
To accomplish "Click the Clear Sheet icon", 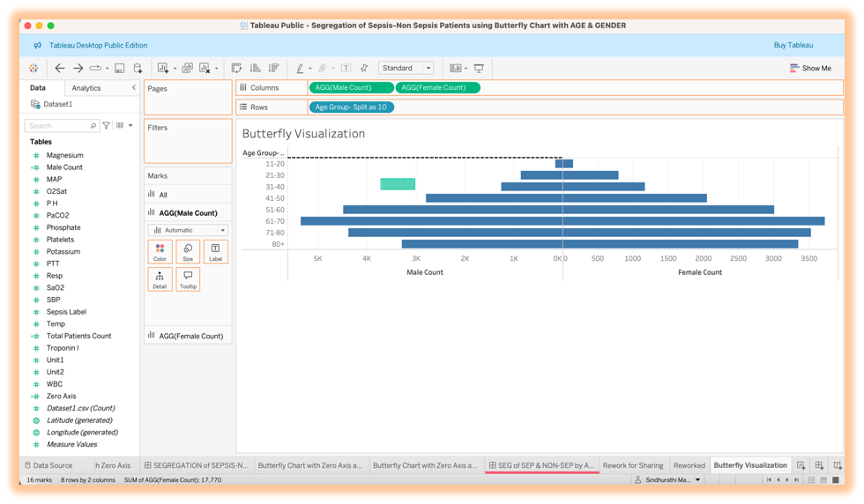I will coord(205,69).
